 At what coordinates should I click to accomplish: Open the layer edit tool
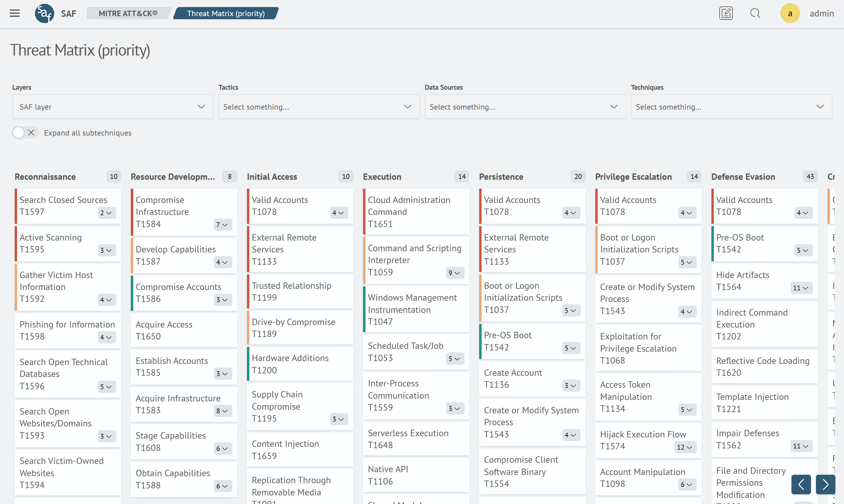click(x=726, y=13)
